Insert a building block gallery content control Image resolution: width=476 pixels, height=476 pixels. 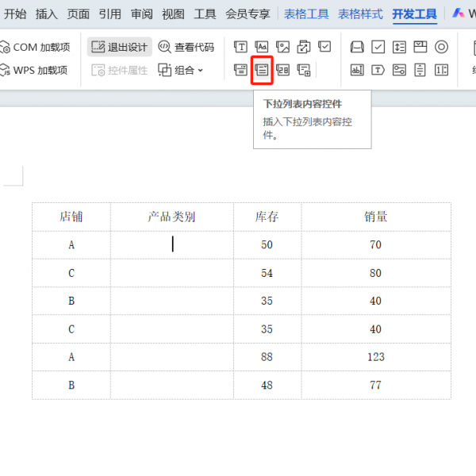pos(303,48)
